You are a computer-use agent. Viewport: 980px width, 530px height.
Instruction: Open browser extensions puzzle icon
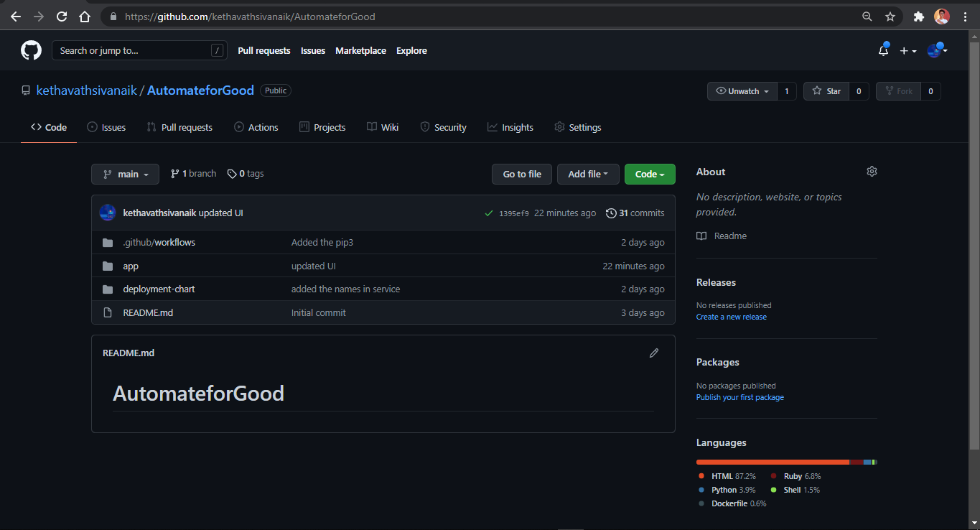[x=918, y=17]
